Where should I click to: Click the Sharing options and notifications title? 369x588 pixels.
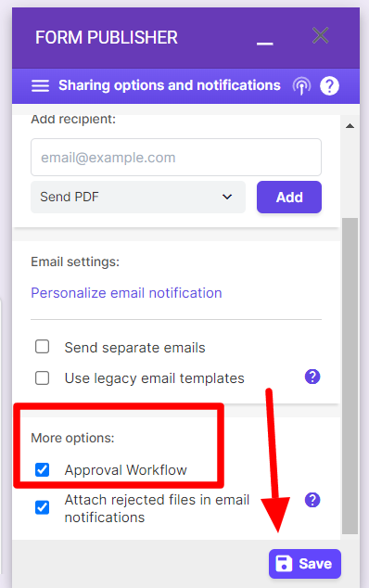170,85
